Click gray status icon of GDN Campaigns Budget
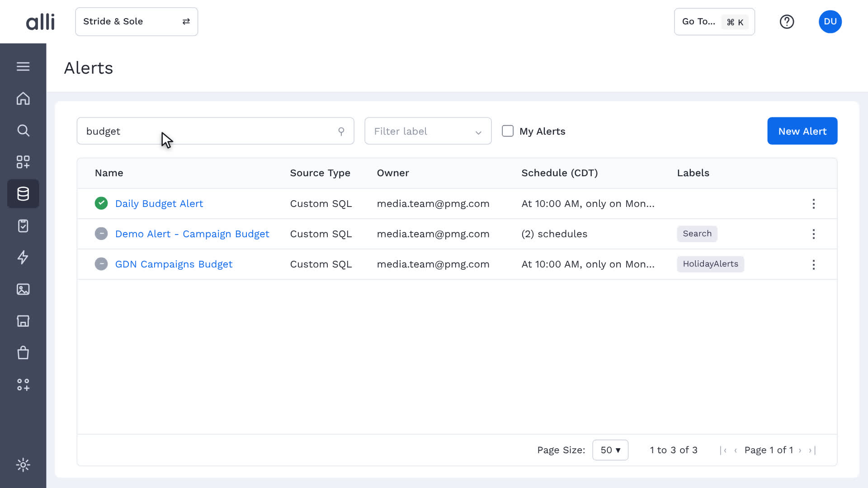This screenshot has width=868, height=488. [x=101, y=264]
